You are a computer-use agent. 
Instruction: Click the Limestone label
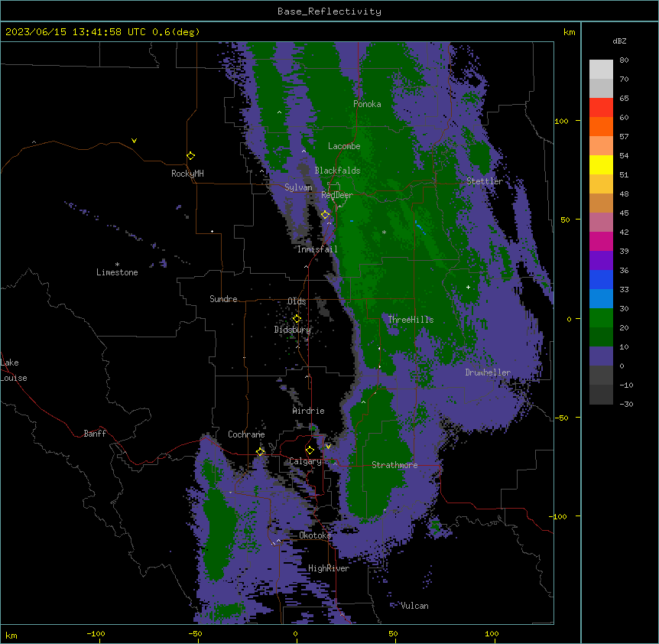(117, 272)
